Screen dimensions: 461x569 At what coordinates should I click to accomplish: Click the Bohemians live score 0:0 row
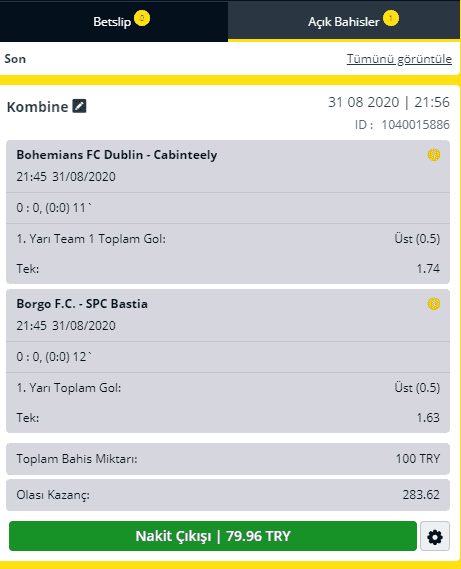coord(228,208)
